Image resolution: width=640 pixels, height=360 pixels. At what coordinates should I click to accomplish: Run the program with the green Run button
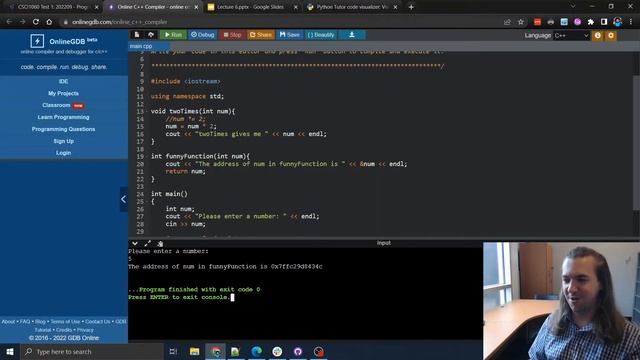(x=173, y=35)
